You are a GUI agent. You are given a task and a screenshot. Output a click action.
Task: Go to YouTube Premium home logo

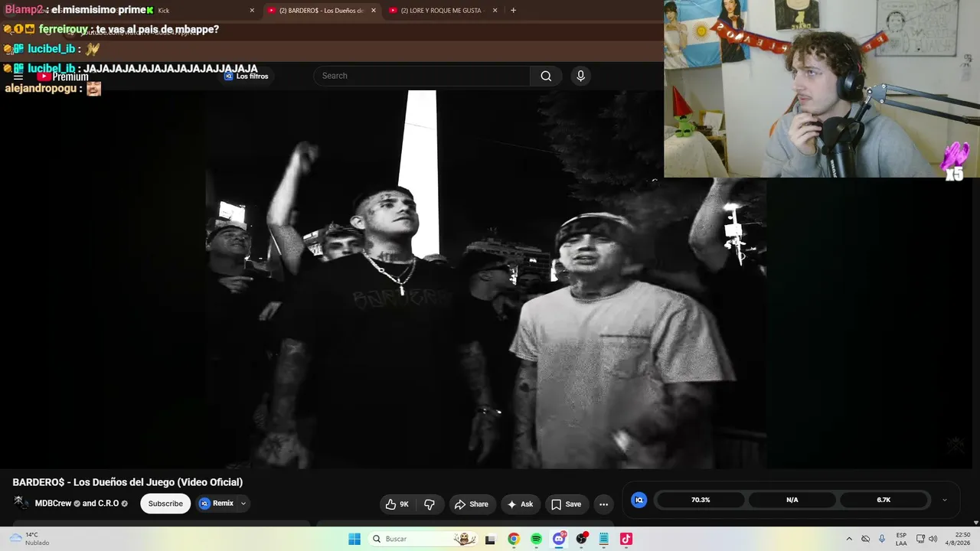[x=63, y=77]
